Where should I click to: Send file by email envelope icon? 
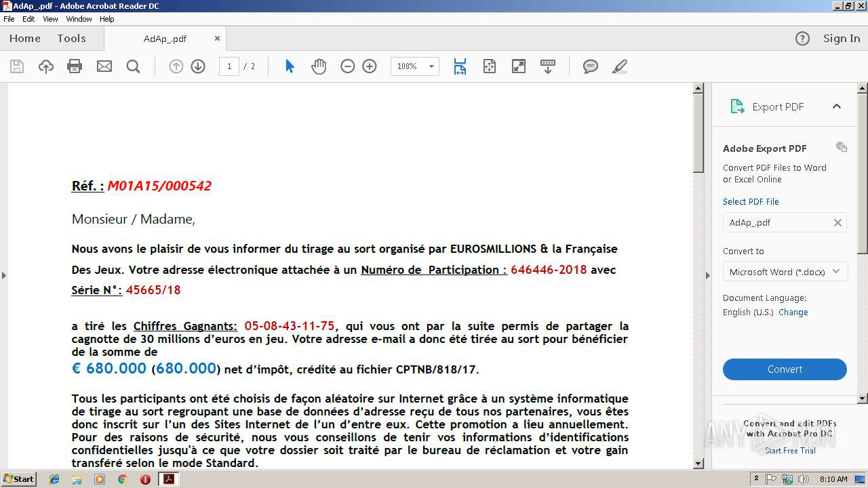[x=104, y=66]
